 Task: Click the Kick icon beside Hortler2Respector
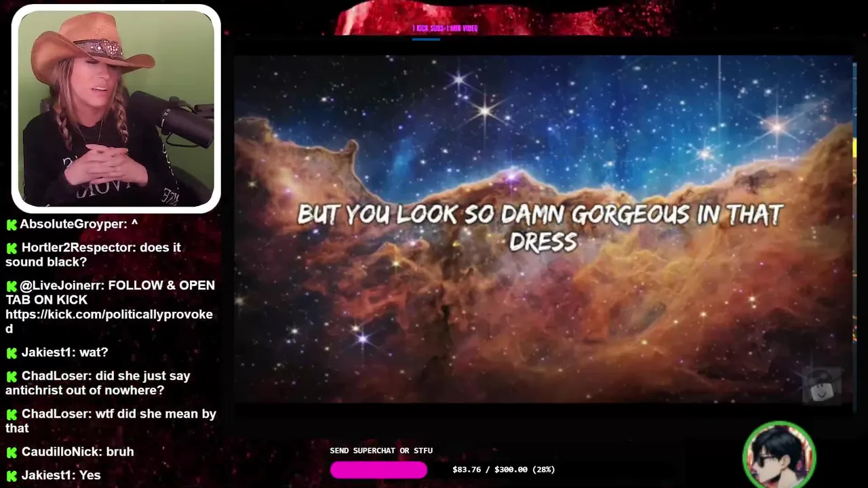click(12, 248)
